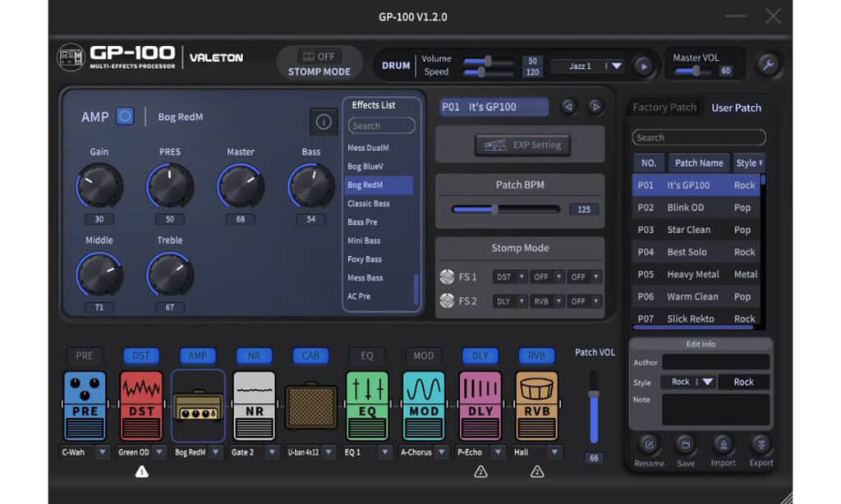The width and height of the screenshot is (841, 504).
Task: Toggle the DST module off
Action: pyautogui.click(x=141, y=355)
